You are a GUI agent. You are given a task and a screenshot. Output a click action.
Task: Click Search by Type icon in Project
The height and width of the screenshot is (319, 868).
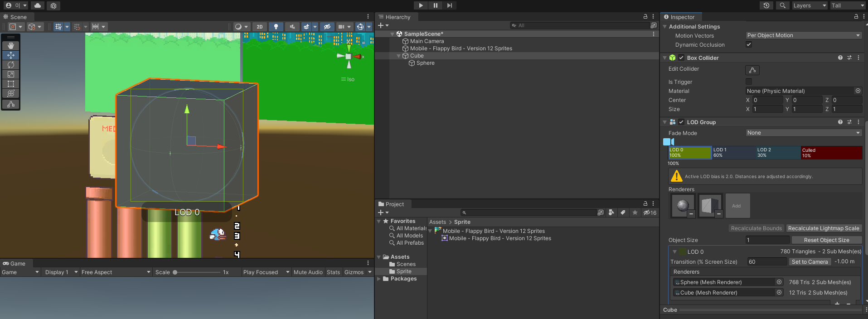(x=611, y=213)
